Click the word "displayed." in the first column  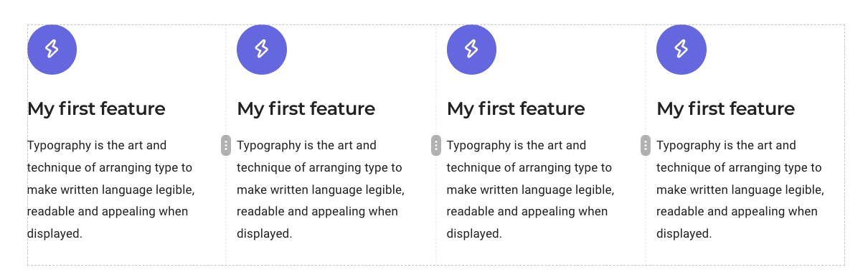pyautogui.click(x=55, y=233)
